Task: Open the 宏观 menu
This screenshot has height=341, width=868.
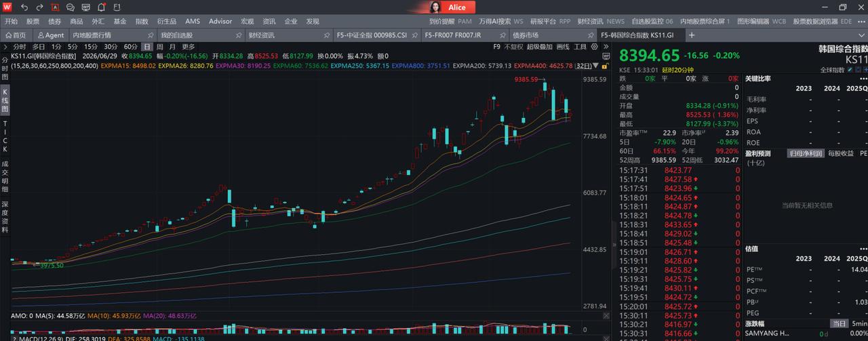Action: (247, 21)
